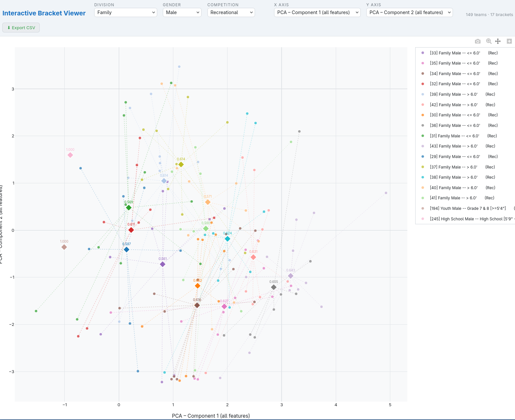The image size is (515, 420).
Task: Toggle legend entry [39] Family Male > 6.0'
Action: coord(465,94)
